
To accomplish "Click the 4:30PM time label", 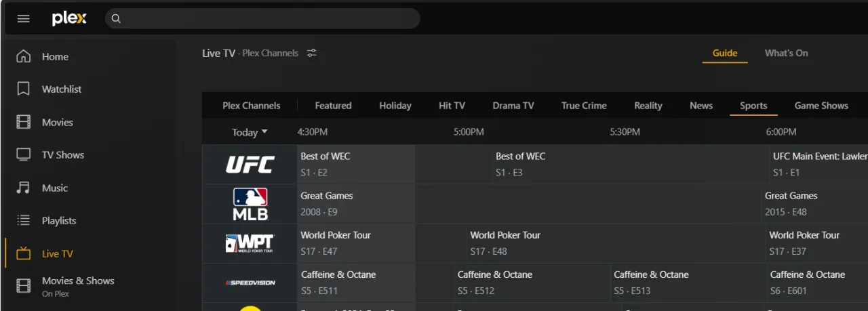I will 313,132.
